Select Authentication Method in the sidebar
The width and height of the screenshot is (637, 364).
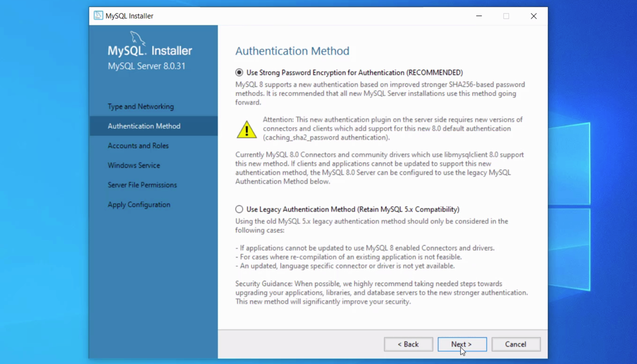click(144, 126)
